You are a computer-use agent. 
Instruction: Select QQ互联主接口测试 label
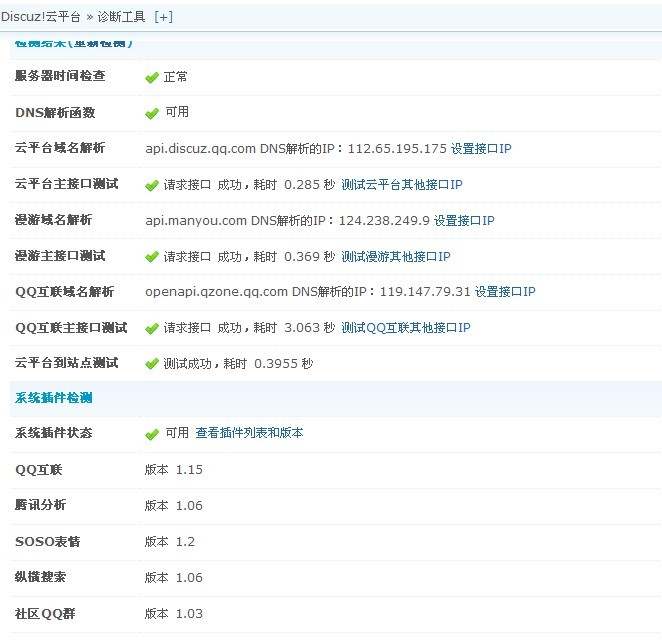click(x=71, y=328)
